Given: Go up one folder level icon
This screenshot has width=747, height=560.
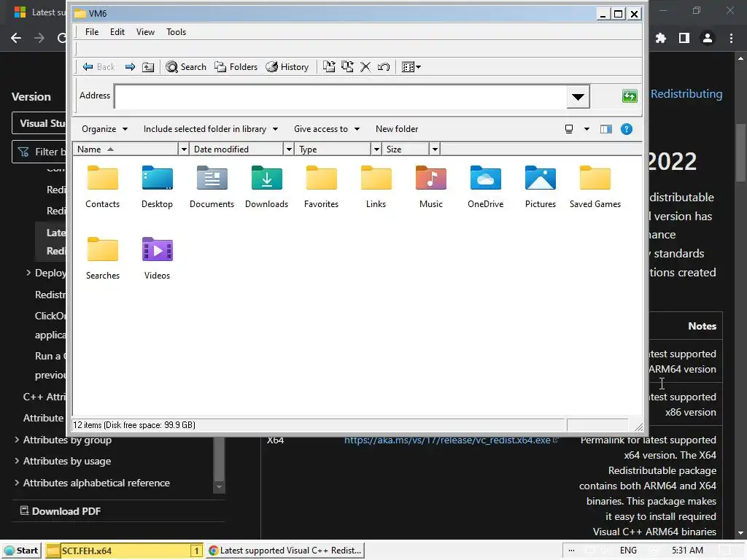Looking at the screenshot, I should pyautogui.click(x=148, y=67).
